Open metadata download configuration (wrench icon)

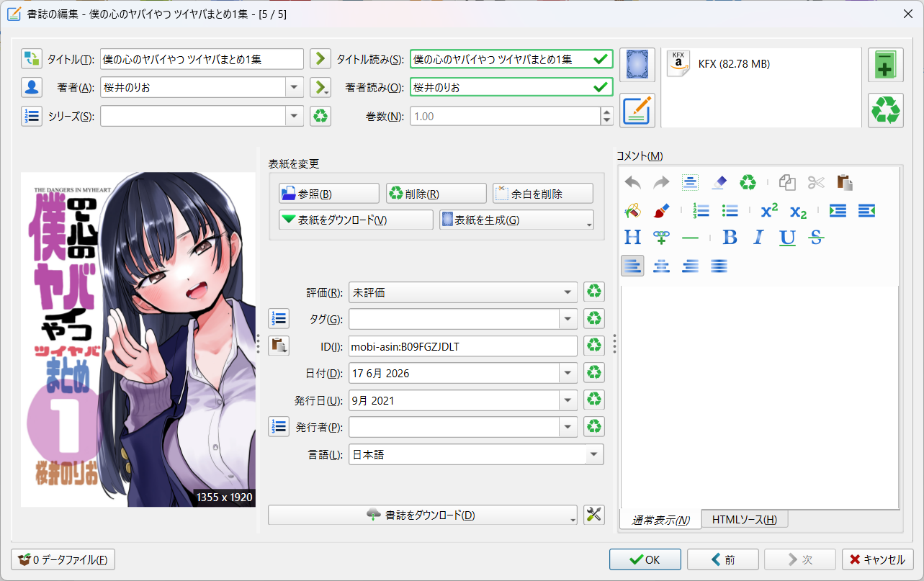tap(594, 515)
